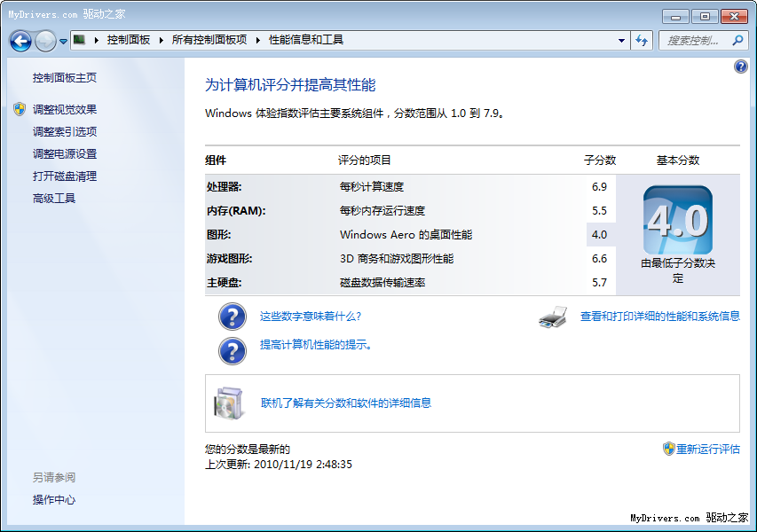Click the blue help question mark icon

(x=741, y=67)
